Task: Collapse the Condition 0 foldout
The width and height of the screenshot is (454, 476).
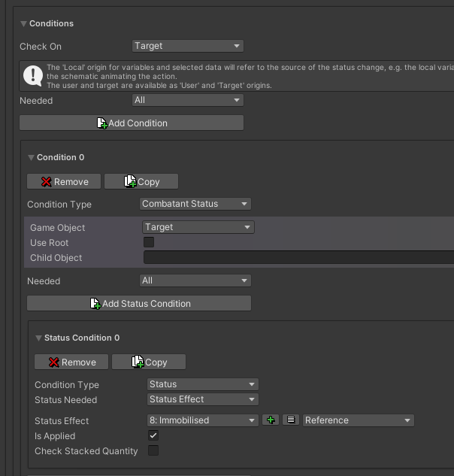Action: (31, 158)
